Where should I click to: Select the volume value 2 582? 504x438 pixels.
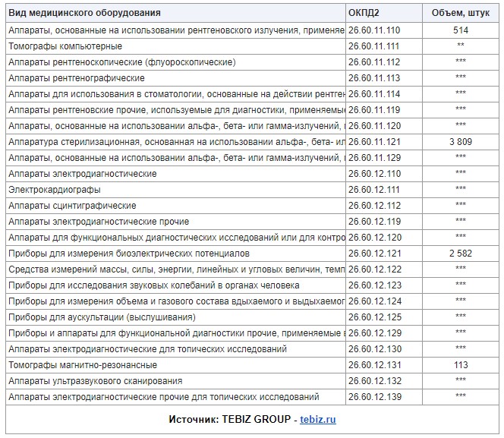pyautogui.click(x=461, y=254)
